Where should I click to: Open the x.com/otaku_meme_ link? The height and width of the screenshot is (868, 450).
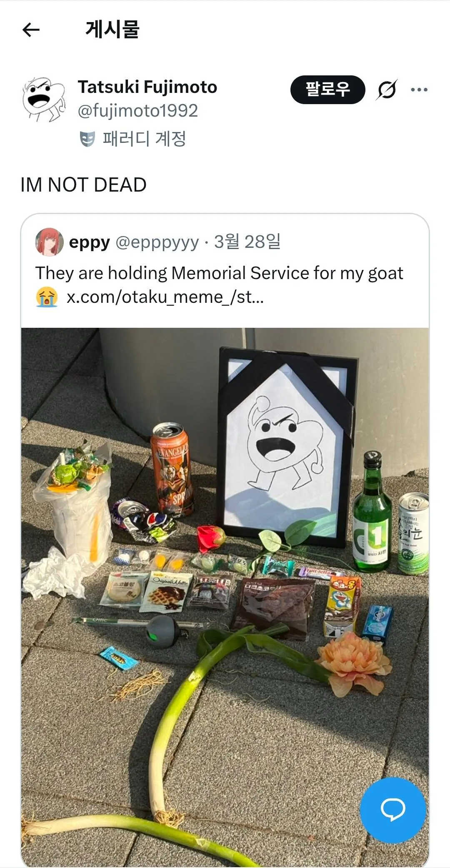[165, 297]
